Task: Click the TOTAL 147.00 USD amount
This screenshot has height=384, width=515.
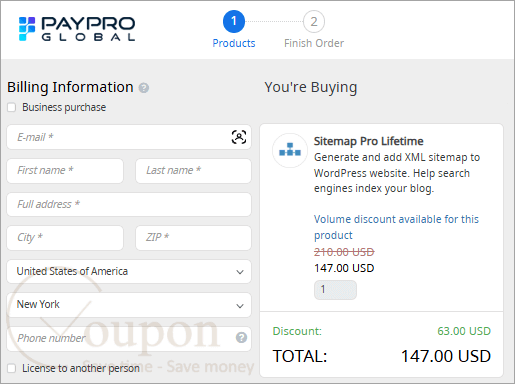Action: click(x=446, y=356)
